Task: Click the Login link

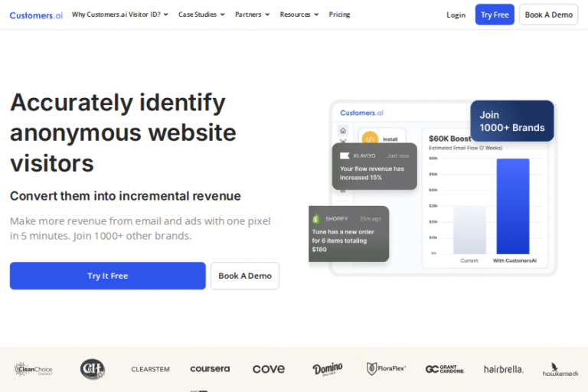Action: point(456,15)
